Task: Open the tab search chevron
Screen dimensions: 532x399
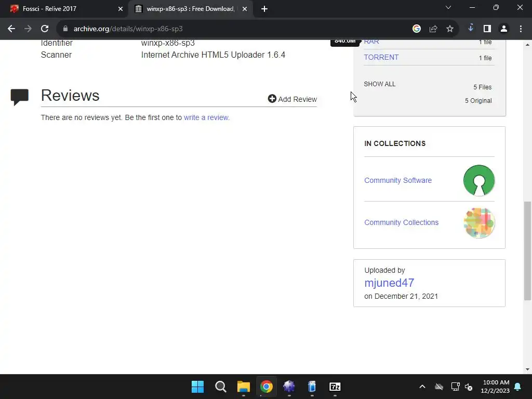Action: 448,7
